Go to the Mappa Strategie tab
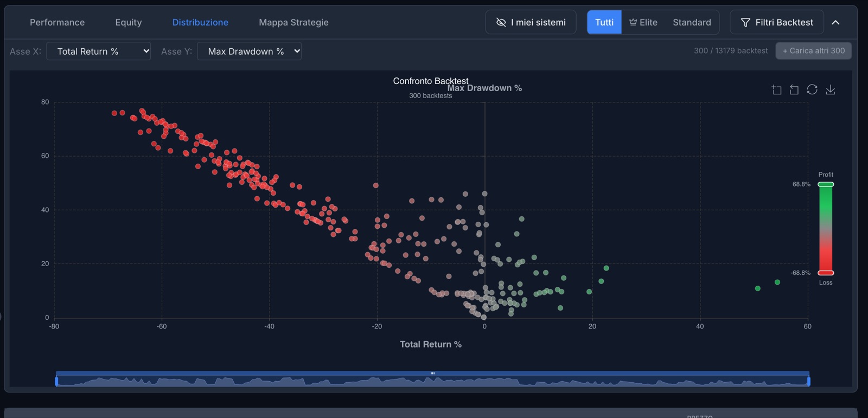 pyautogui.click(x=293, y=22)
